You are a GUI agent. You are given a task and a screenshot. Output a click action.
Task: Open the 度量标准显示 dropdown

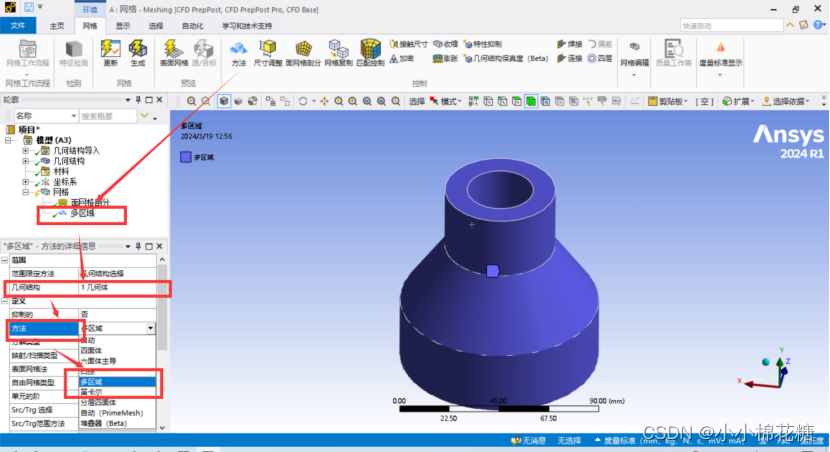[x=720, y=75]
